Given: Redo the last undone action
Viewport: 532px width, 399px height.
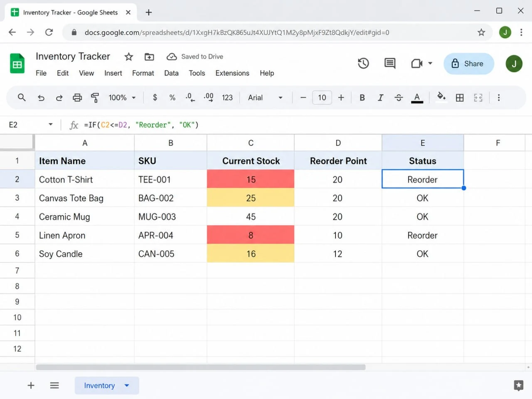Looking at the screenshot, I should (x=59, y=98).
